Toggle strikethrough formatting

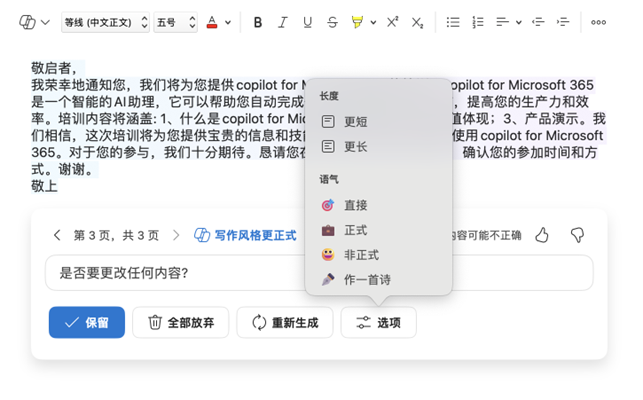click(x=333, y=22)
